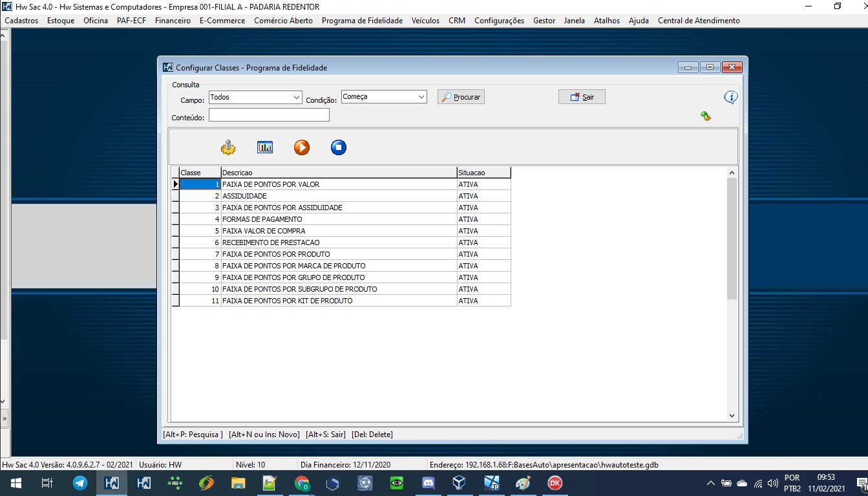Open the Financeiro menu
868x496 pixels.
coord(173,21)
